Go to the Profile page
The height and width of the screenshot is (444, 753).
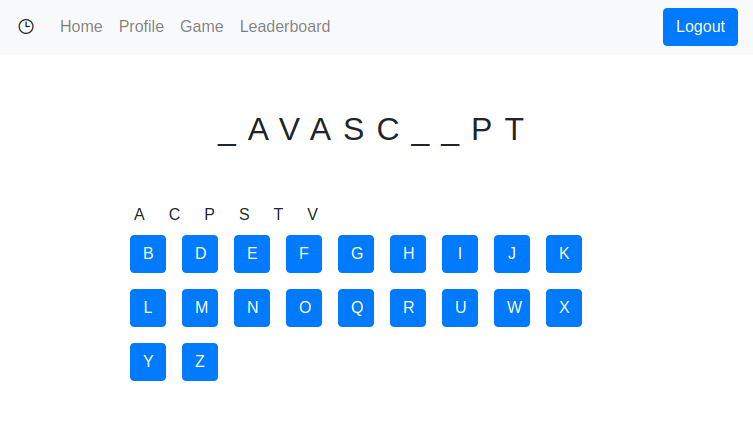141,27
